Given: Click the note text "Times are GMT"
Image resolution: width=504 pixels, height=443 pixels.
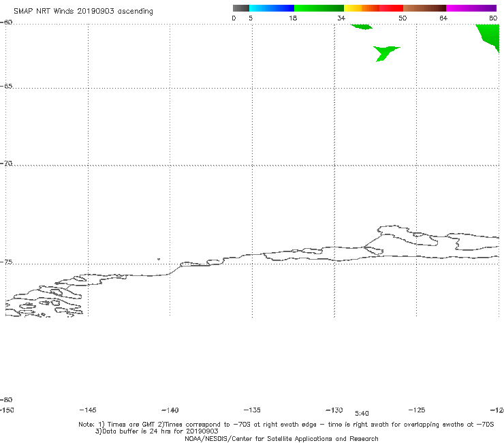Looking at the screenshot, I should coord(131,425).
